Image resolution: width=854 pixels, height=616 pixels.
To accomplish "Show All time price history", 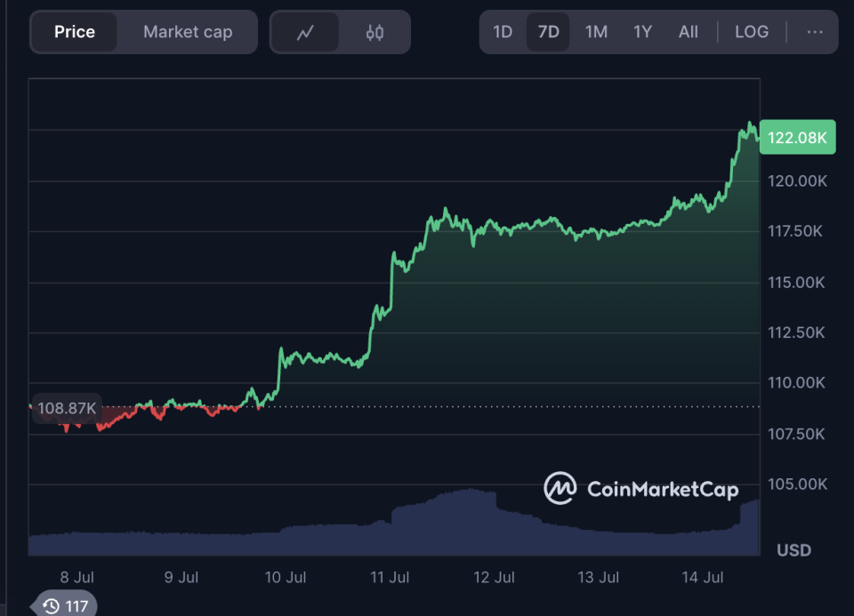I will point(688,32).
